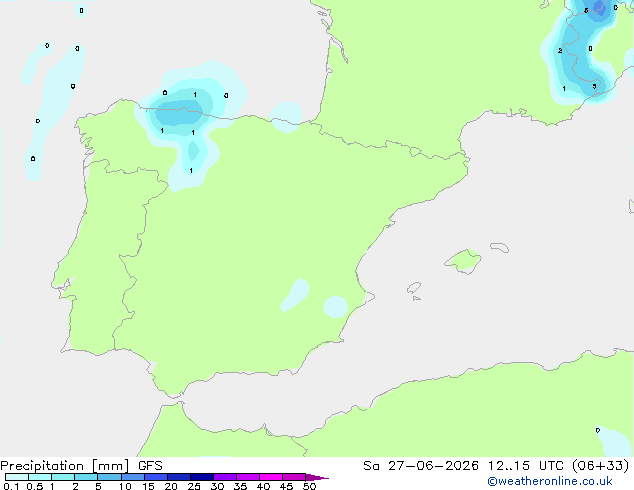Click the contour value "2" over eastern France
The height and width of the screenshot is (490, 634).
coord(560,51)
